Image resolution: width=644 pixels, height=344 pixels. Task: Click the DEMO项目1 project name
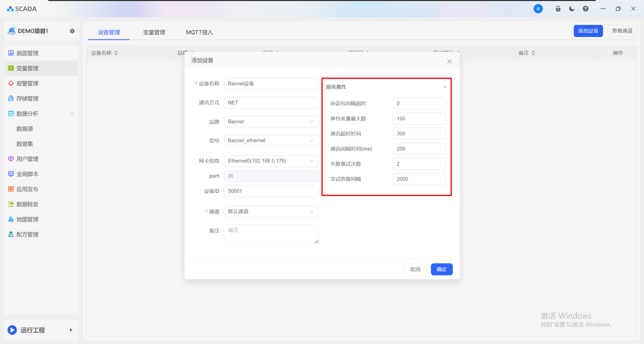pos(33,31)
